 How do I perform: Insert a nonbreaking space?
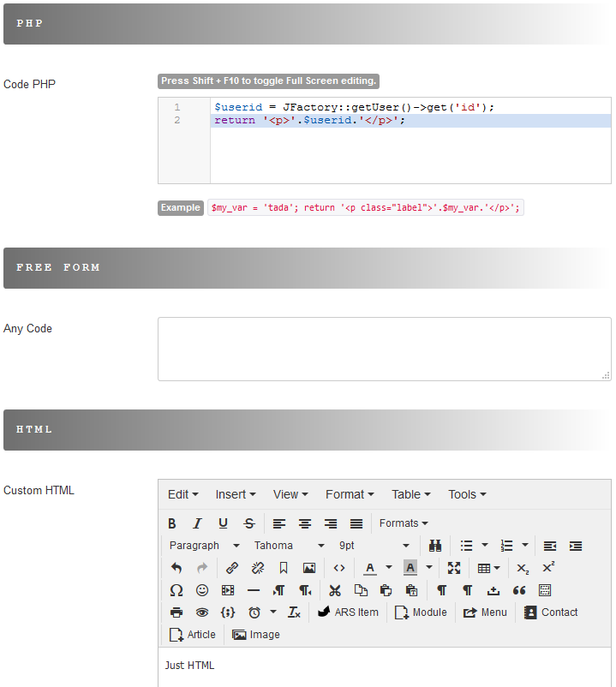(493, 590)
